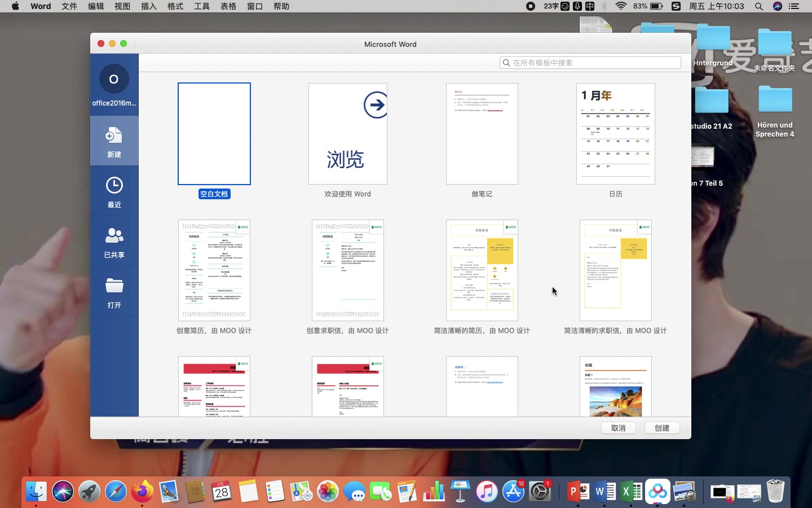
Task: Open the 表格 menu
Action: click(x=228, y=6)
